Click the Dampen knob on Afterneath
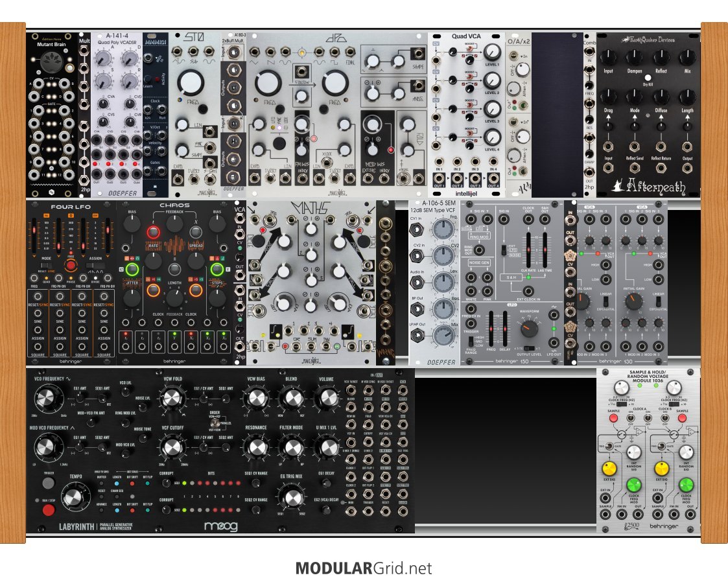The width and height of the screenshot is (728, 582). pyautogui.click(x=635, y=58)
